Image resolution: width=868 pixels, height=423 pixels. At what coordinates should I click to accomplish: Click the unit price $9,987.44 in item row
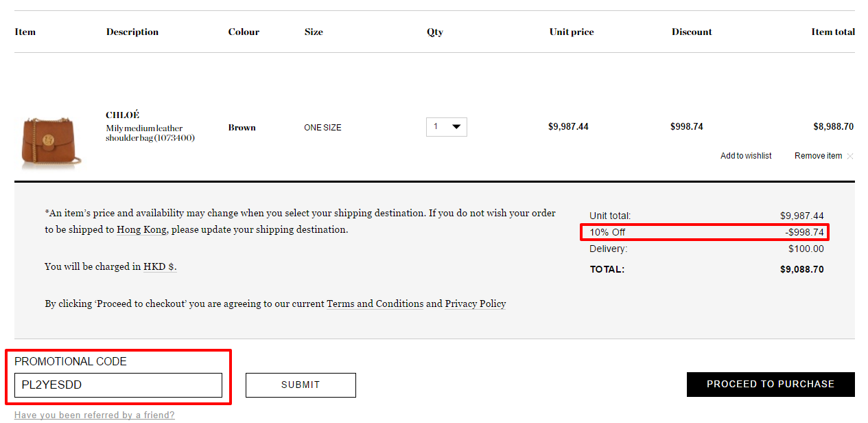[568, 126]
